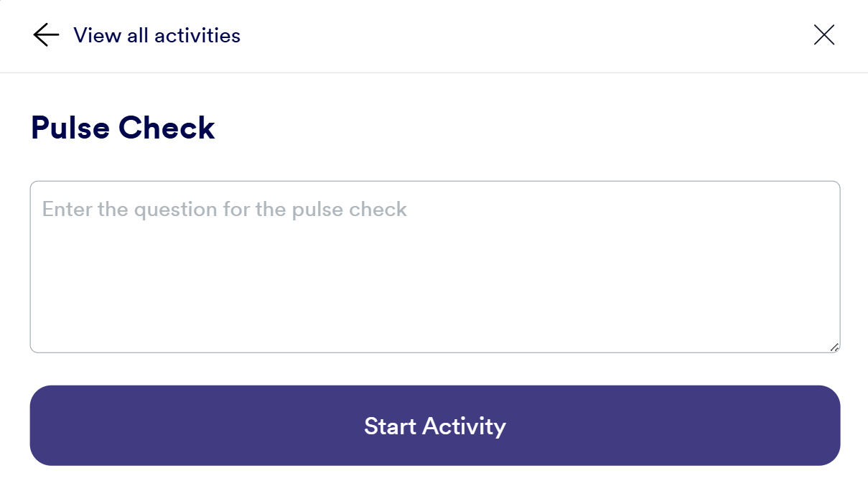Click the back arrow icon

(x=46, y=35)
